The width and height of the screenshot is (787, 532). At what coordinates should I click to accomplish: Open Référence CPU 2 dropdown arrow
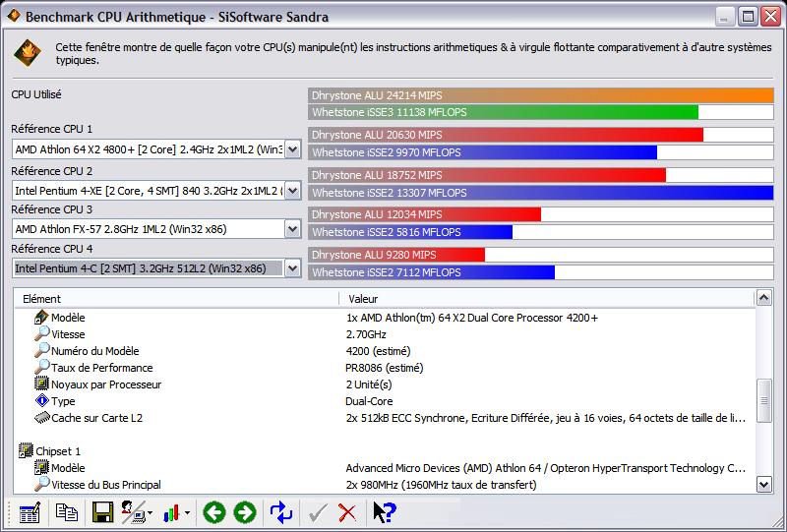point(292,190)
